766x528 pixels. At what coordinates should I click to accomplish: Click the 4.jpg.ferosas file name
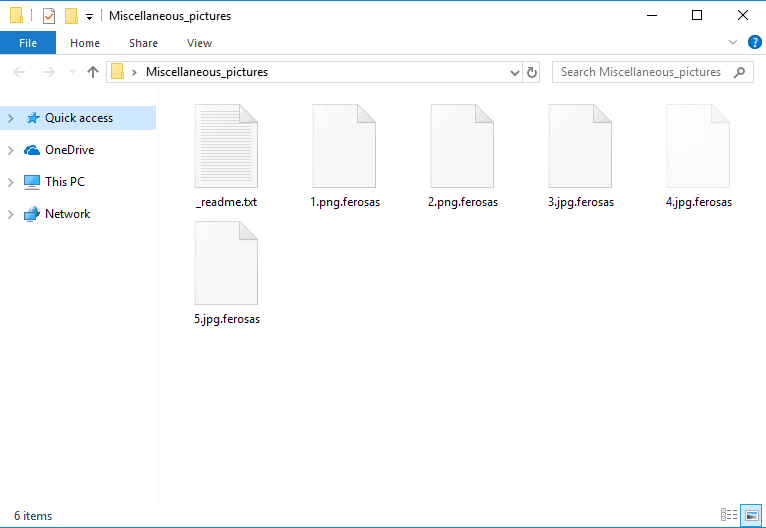point(699,202)
